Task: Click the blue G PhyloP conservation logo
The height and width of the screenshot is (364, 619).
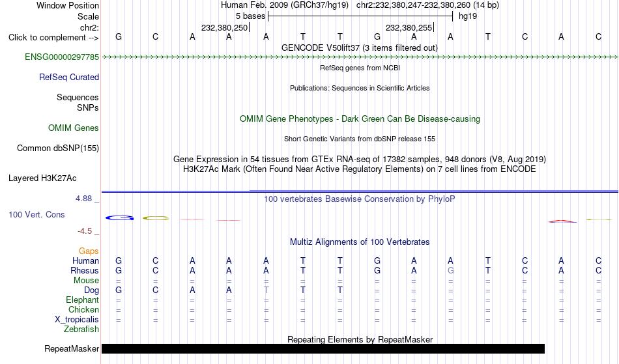Action: point(119,217)
